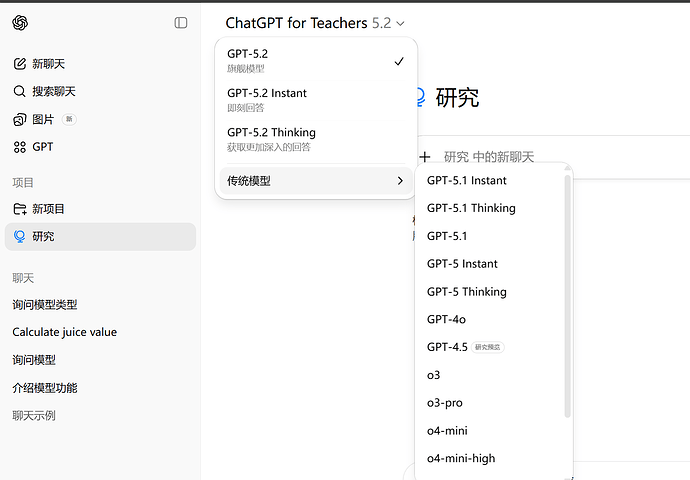Click the 新 badge beside 图片

69,119
